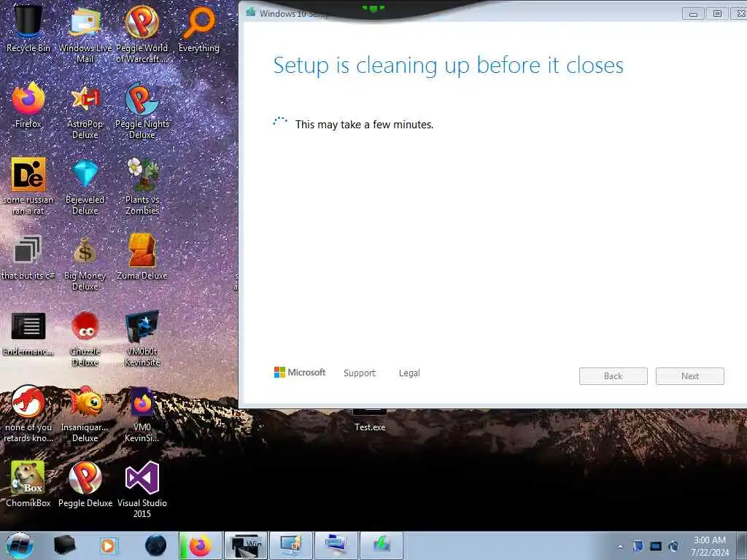
Task: Open the Bejeweled Deluxe diamond icon
Action: pyautogui.click(x=85, y=186)
